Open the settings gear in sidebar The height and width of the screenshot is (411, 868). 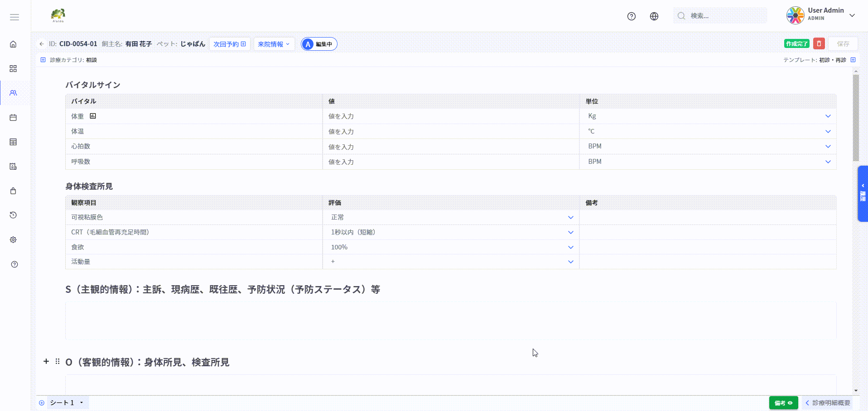pyautogui.click(x=13, y=240)
